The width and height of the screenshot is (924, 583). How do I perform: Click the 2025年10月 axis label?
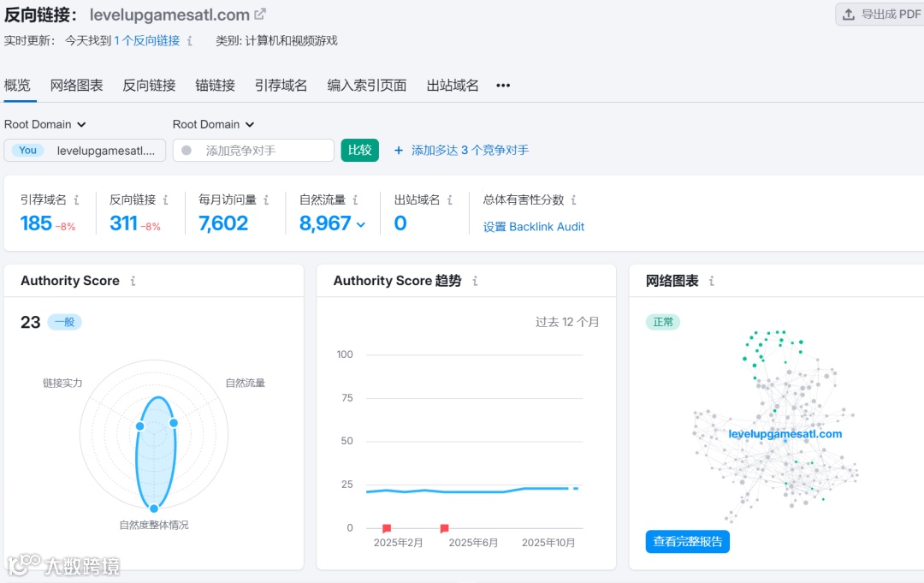[548, 542]
